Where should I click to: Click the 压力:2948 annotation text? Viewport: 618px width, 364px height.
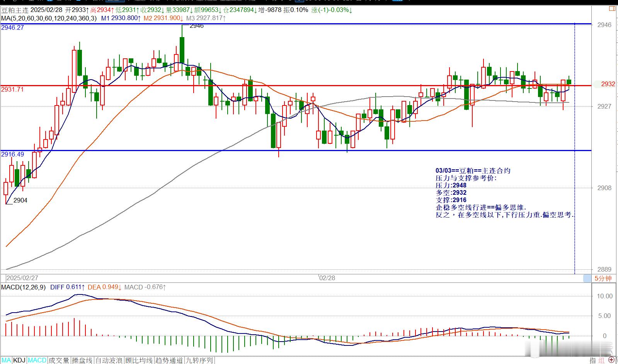[451, 185]
